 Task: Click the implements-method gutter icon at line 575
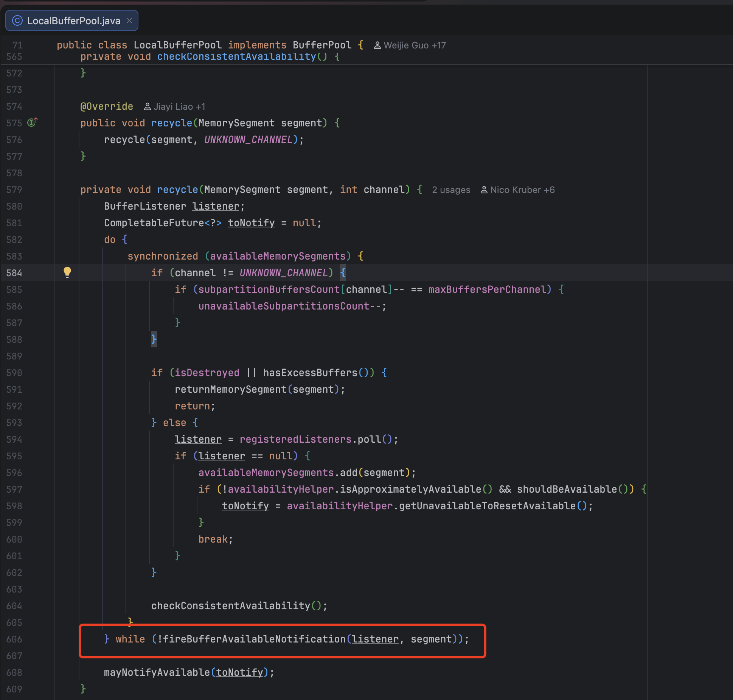[32, 123]
